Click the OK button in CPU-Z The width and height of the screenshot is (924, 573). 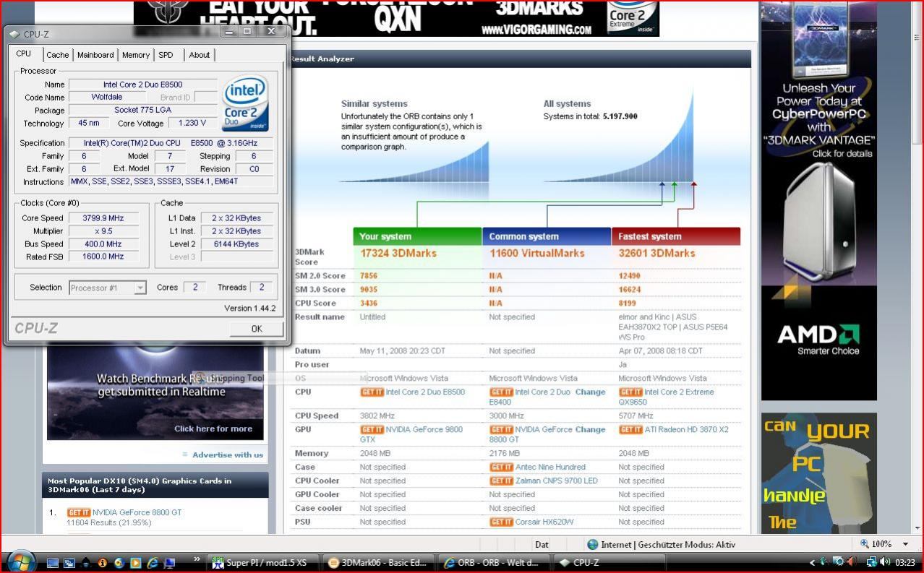pyautogui.click(x=257, y=329)
